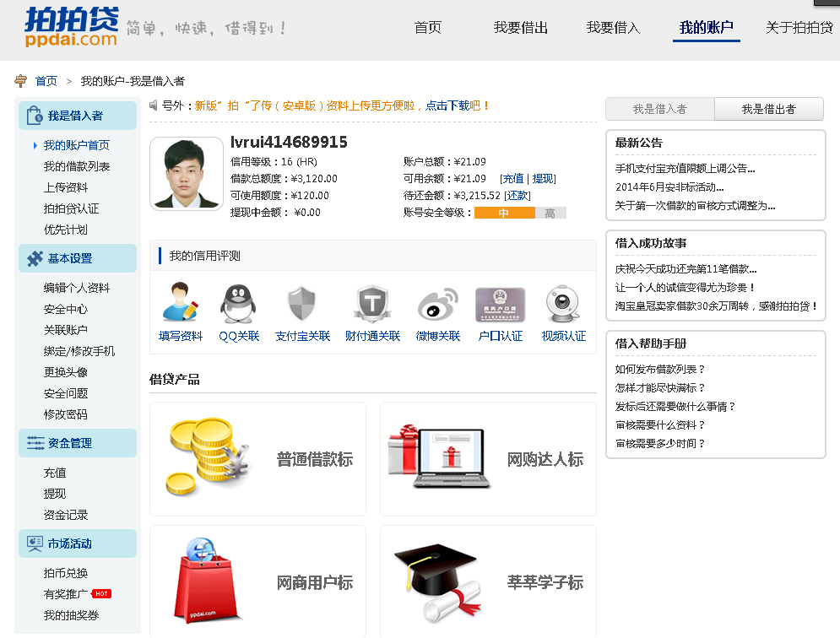Click the 充值 link beside 可用余额

(x=512, y=179)
